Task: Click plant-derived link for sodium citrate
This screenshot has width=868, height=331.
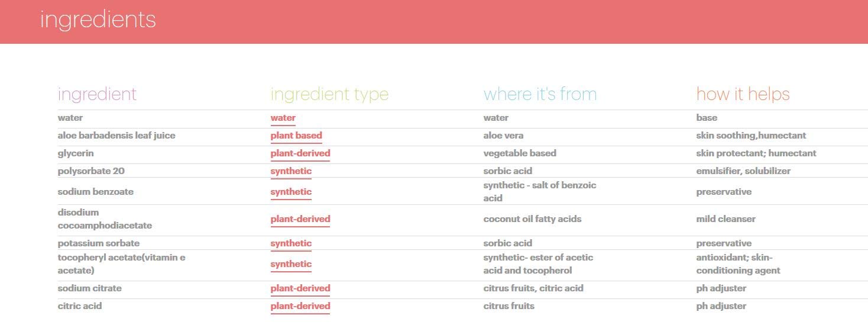Action: pyautogui.click(x=300, y=288)
